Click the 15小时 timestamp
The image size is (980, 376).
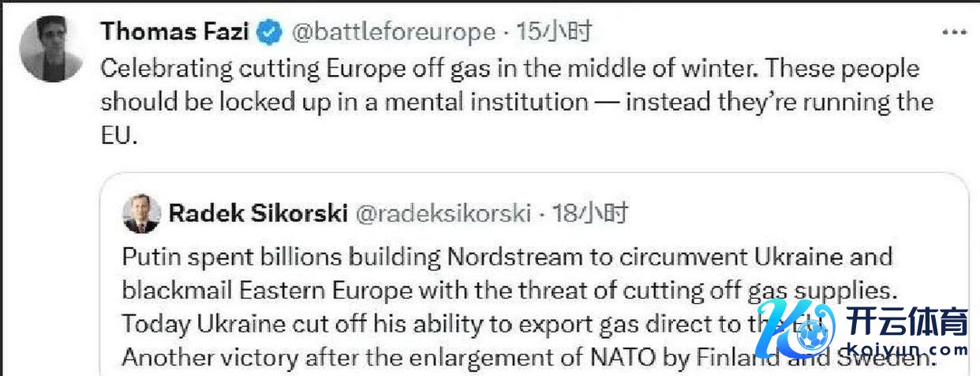pos(554,32)
